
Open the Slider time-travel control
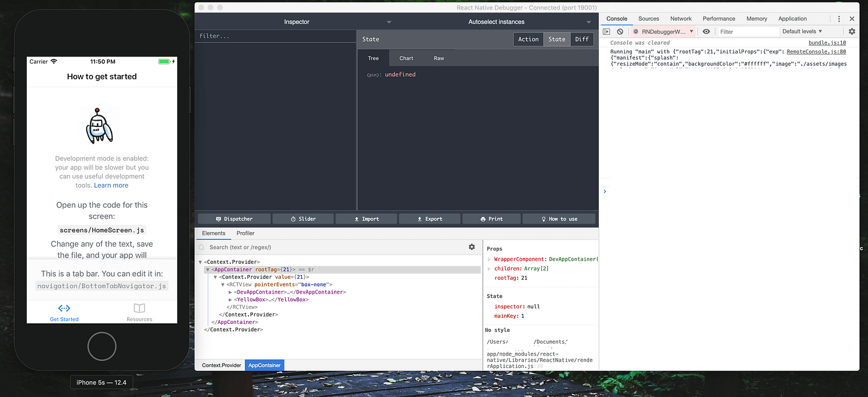(303, 218)
